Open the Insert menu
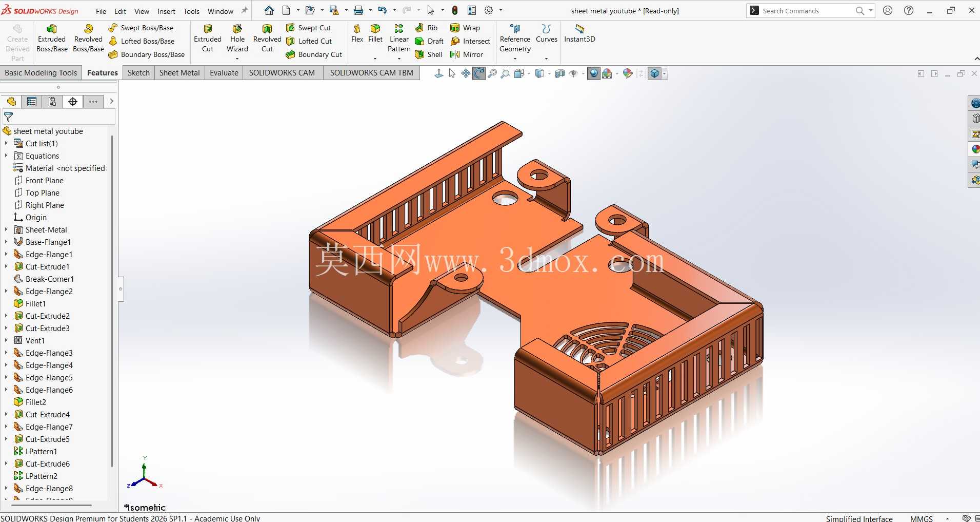 166,11
